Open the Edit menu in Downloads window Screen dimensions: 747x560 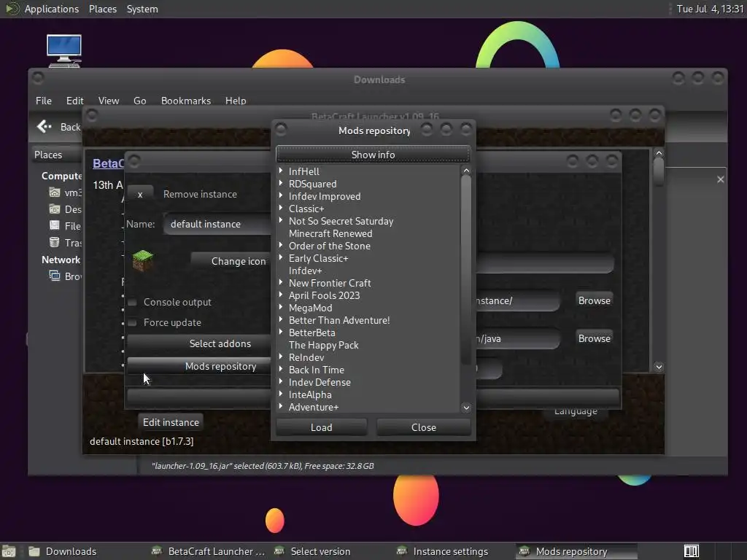(75, 101)
